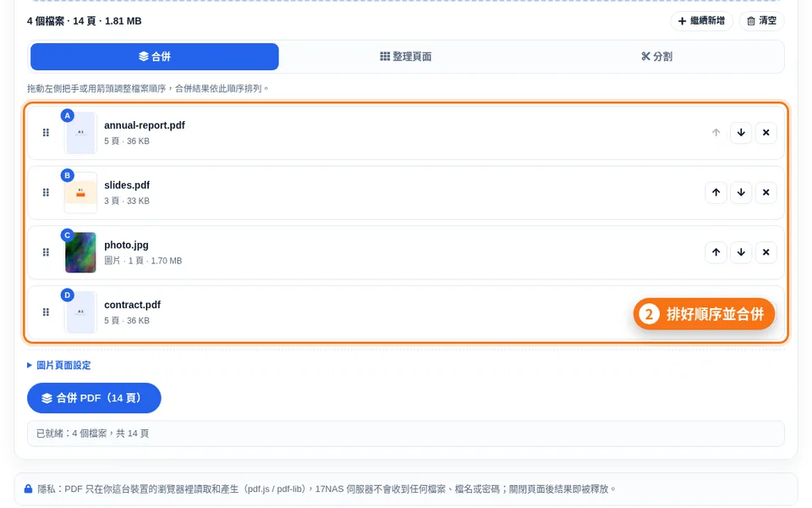Remove photo.jpg from the list
Viewport: 812px width, 508px height.
coord(766,252)
